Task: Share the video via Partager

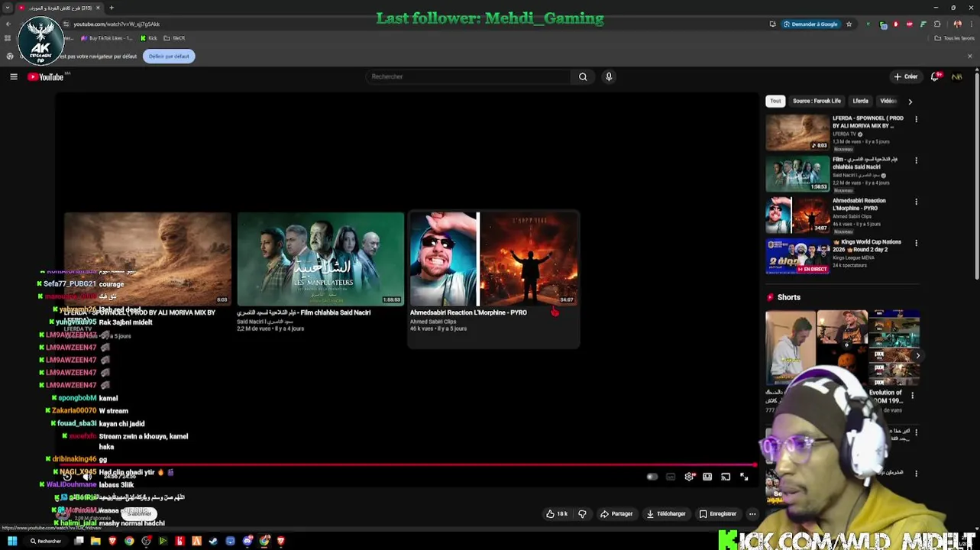Action: (x=616, y=514)
